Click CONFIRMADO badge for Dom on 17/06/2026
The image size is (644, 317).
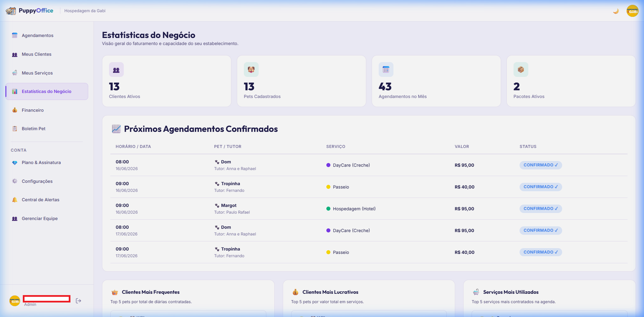pos(541,231)
